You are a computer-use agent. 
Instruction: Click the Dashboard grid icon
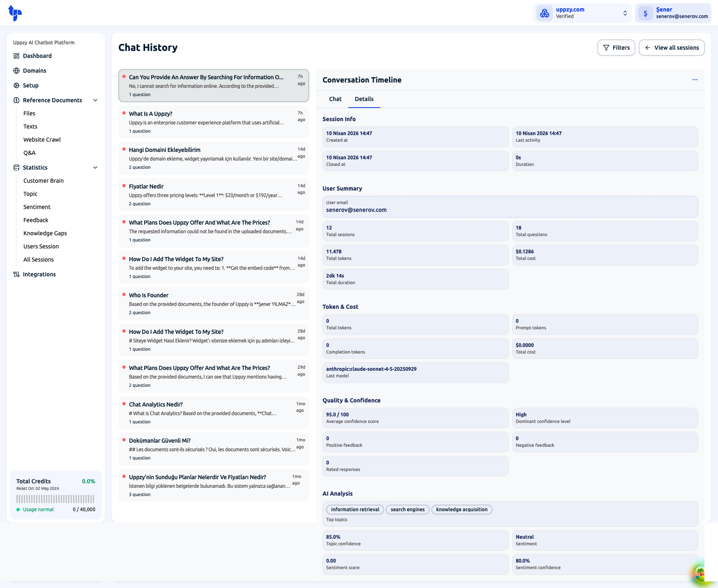(x=16, y=56)
